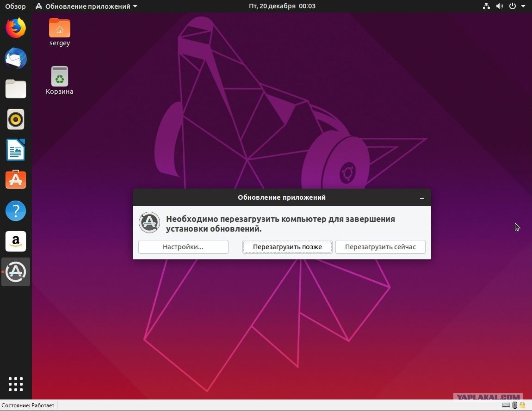Launch Rhythmbox music player
Image resolution: width=532 pixels, height=411 pixels.
coord(16,119)
